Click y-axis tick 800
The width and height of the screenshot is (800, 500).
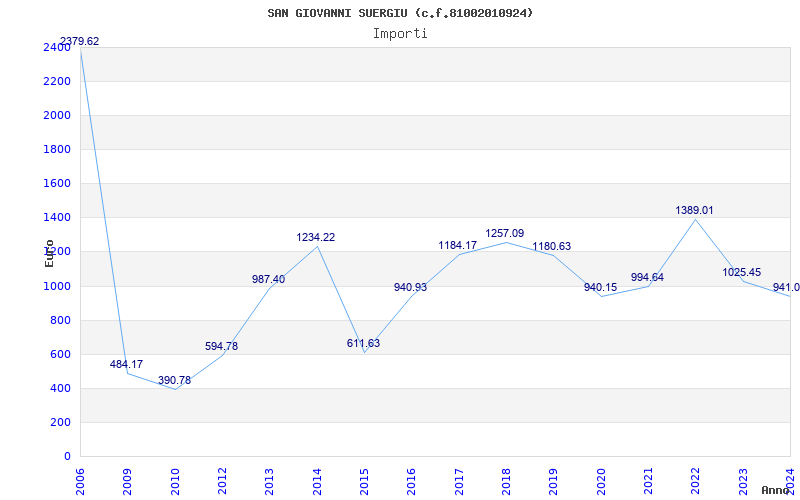(x=61, y=320)
